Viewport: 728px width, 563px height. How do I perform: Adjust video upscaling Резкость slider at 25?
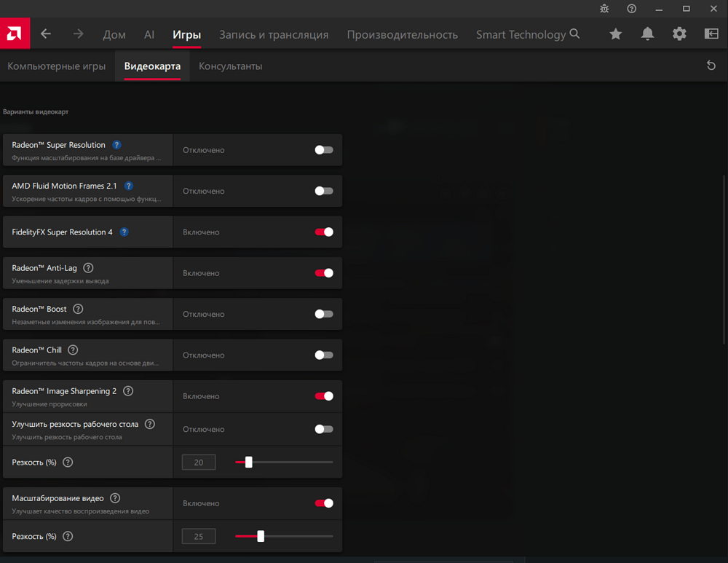pos(261,536)
